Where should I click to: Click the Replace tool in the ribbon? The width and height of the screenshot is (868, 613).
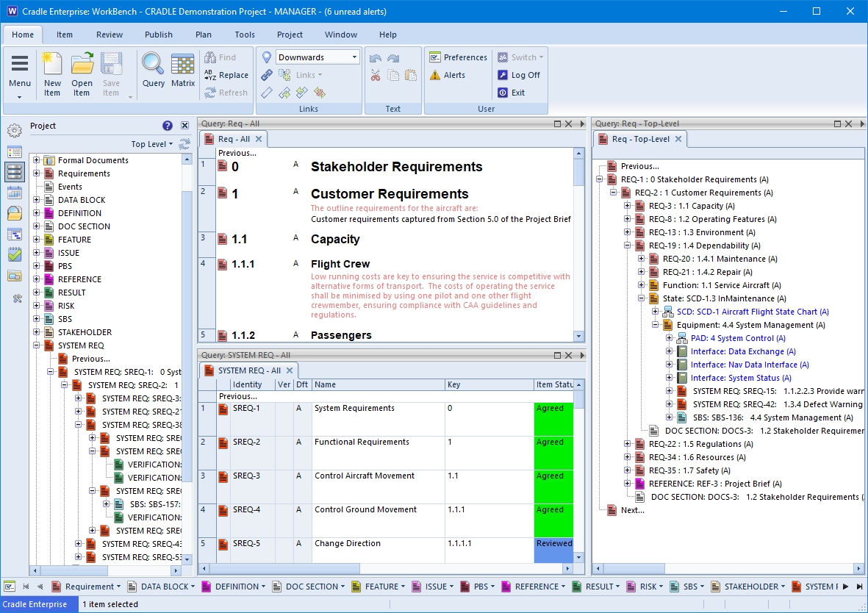pos(226,75)
